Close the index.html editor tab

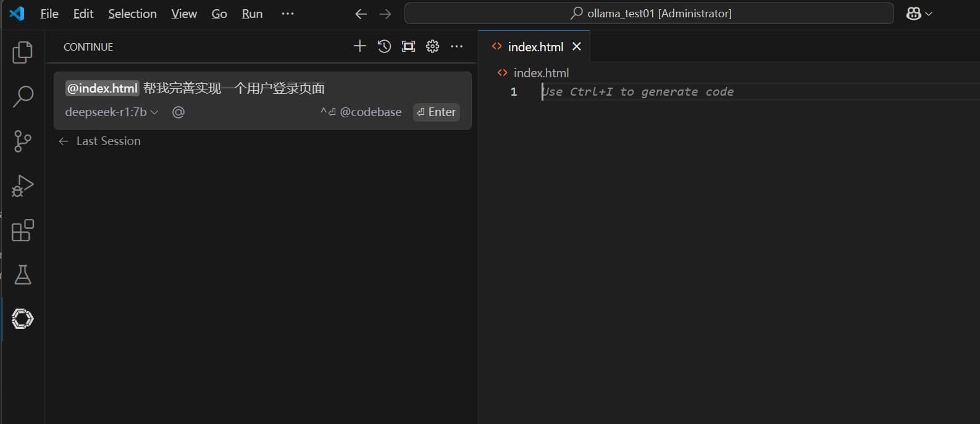[577, 47]
